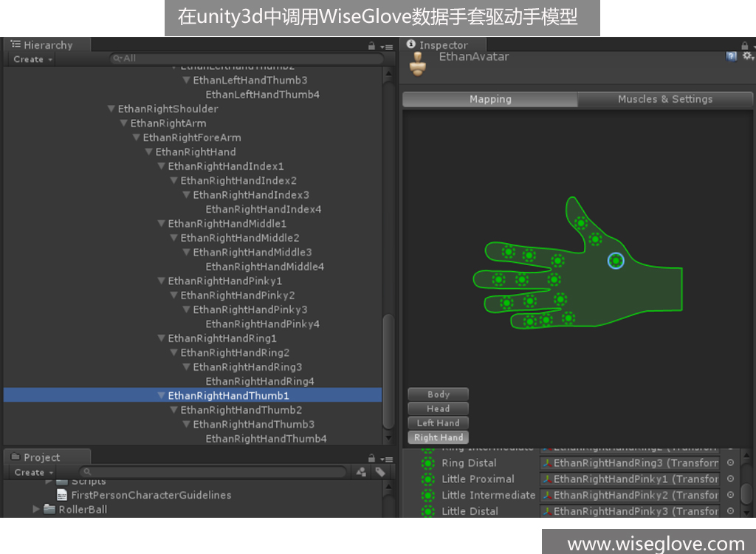The image size is (756, 554).
Task: Expand the RollerBall folder
Action: [37, 509]
